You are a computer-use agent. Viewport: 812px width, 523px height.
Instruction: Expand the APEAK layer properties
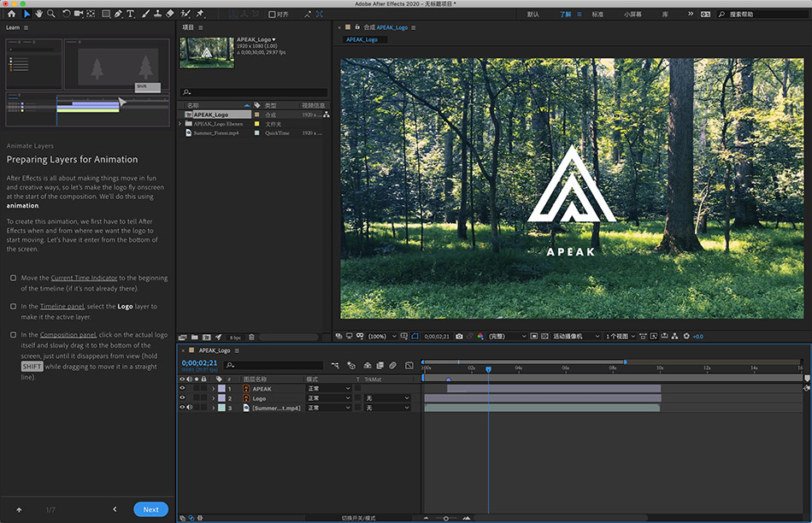point(213,389)
